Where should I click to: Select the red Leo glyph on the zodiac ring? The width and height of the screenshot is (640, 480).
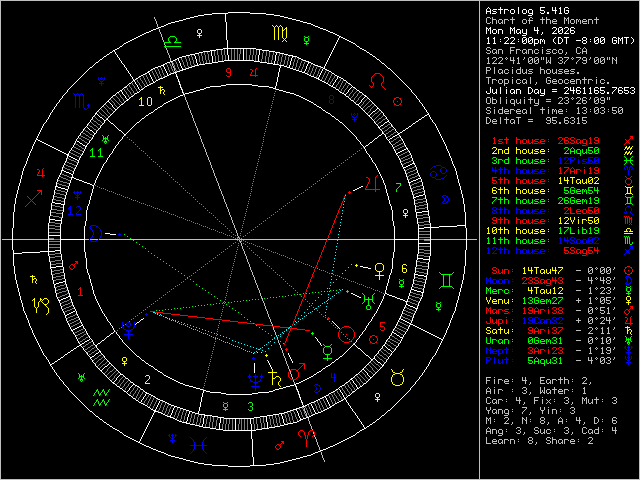tap(377, 81)
